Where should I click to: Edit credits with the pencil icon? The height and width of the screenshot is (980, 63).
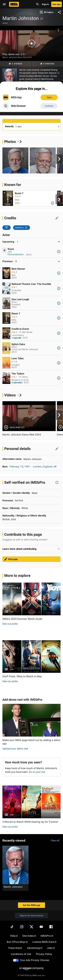[x=57, y=218]
